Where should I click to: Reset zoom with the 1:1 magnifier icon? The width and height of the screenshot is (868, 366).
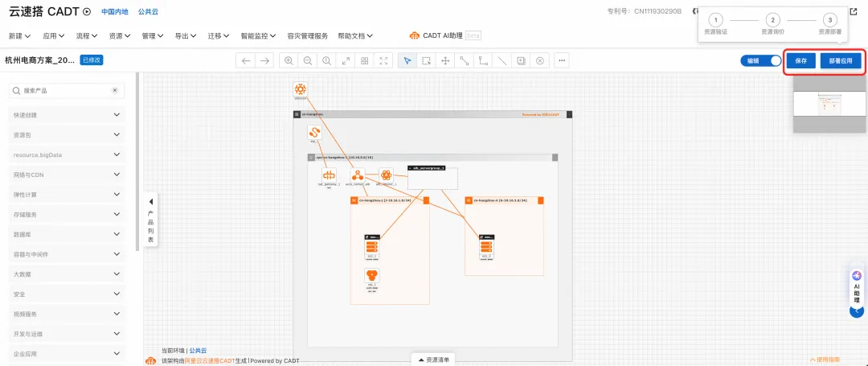tap(326, 61)
